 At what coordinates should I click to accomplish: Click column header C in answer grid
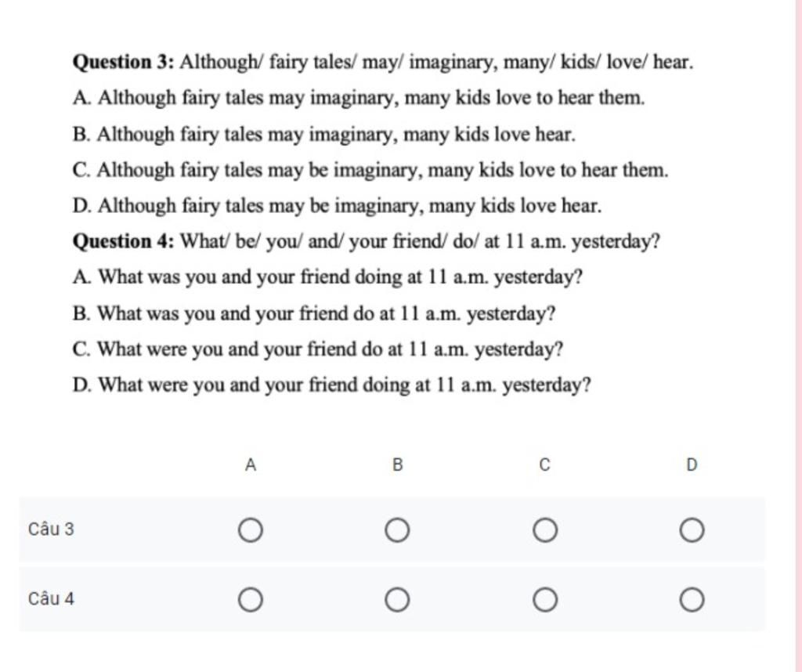click(545, 465)
